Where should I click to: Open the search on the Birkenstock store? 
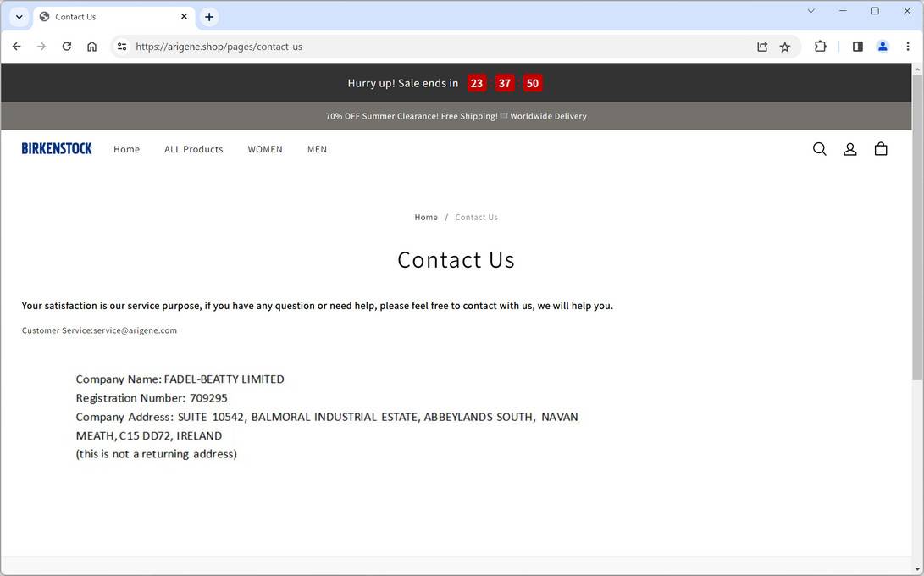[819, 148]
